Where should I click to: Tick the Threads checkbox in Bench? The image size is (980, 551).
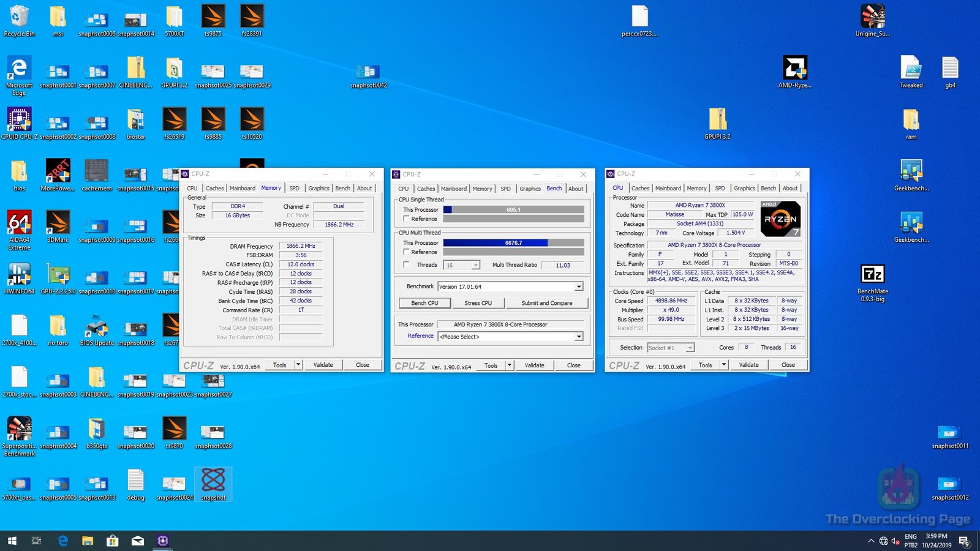tap(406, 264)
